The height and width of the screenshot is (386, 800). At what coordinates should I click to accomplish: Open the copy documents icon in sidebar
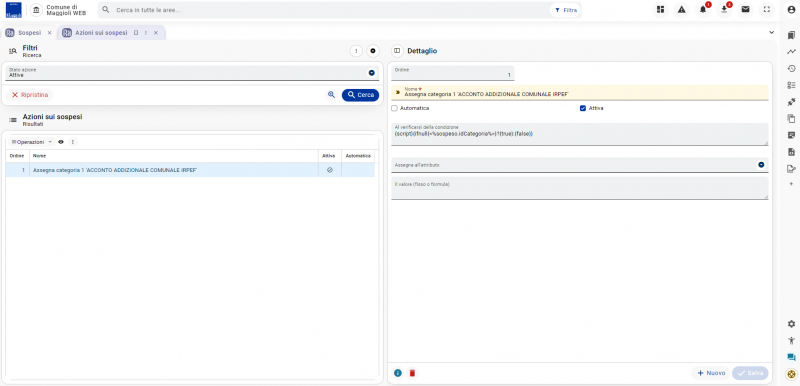(791, 118)
